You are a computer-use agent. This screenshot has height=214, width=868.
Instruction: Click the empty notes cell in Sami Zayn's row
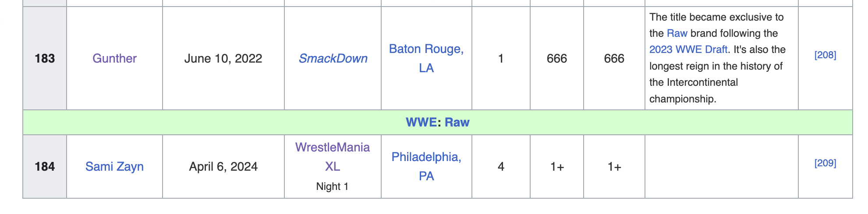pos(721,166)
